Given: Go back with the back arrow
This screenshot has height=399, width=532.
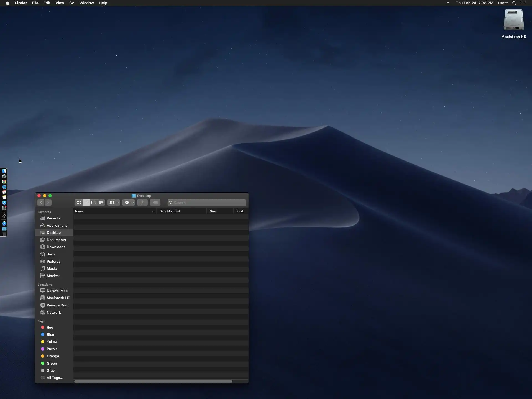Looking at the screenshot, I should [41, 203].
